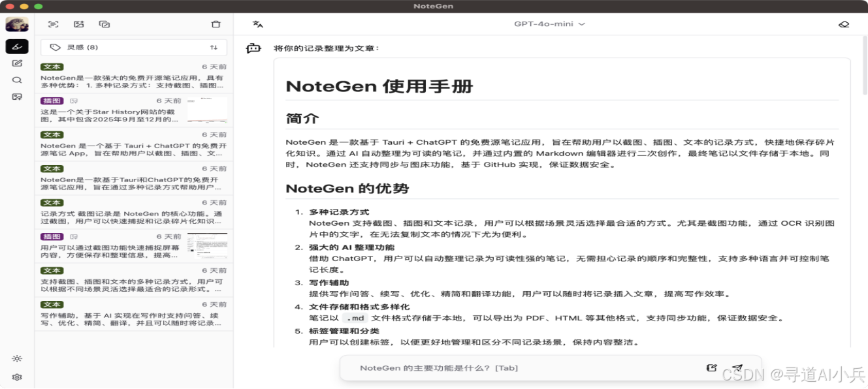Switch to the writing mode tab

pyautogui.click(x=18, y=63)
